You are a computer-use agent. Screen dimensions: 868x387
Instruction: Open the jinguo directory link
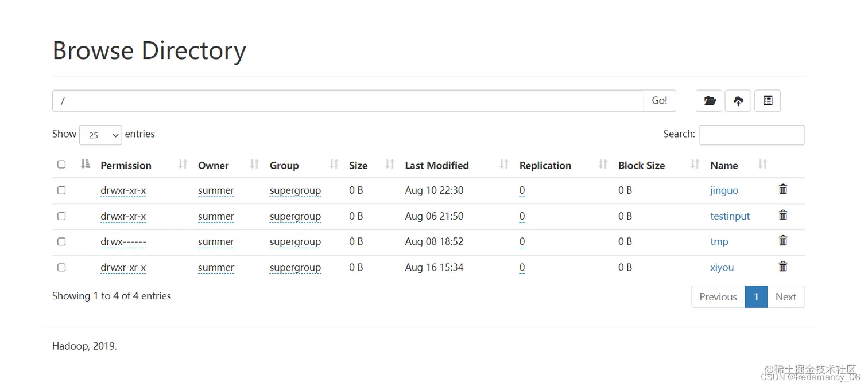point(724,190)
